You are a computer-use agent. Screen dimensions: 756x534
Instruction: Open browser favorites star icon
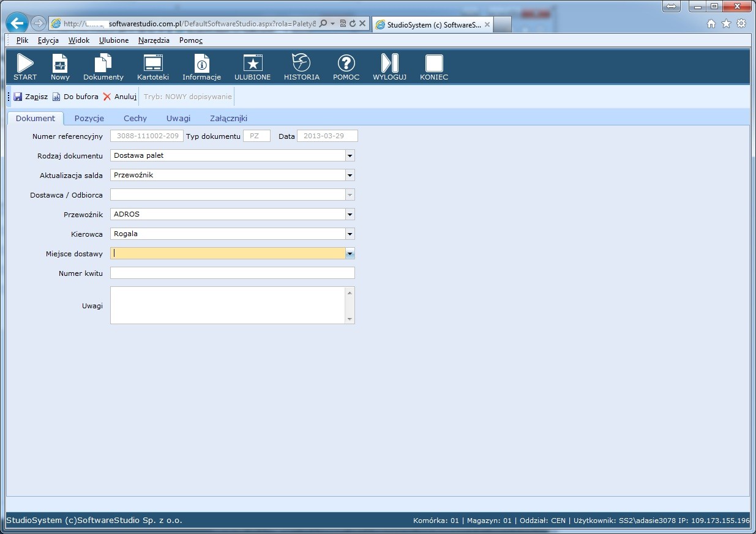point(726,24)
